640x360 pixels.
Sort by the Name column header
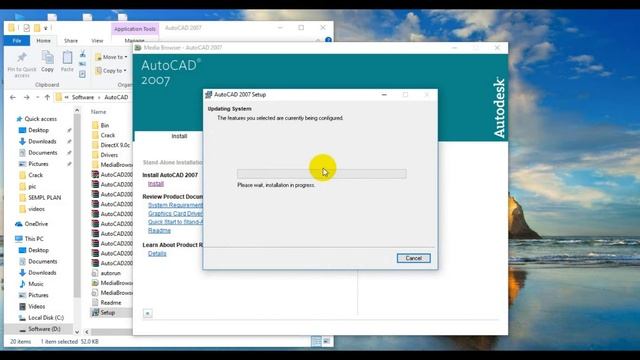tap(98, 112)
